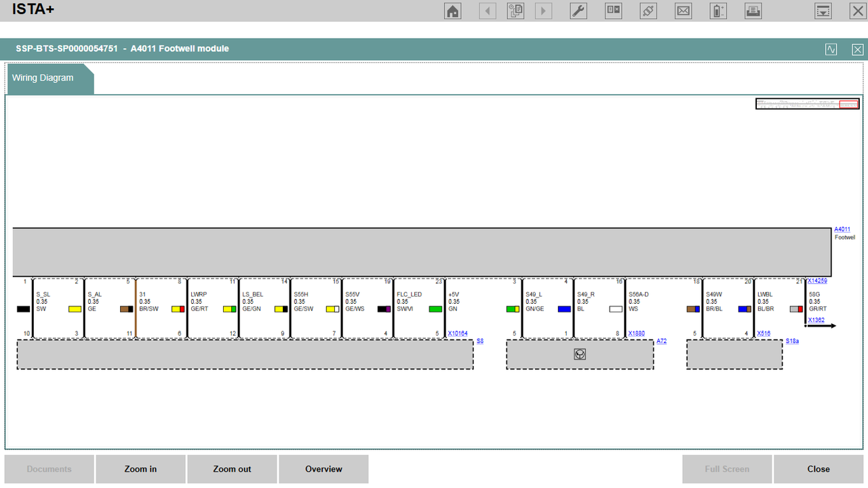
Task: Click the Zoom out button
Action: coord(232,469)
